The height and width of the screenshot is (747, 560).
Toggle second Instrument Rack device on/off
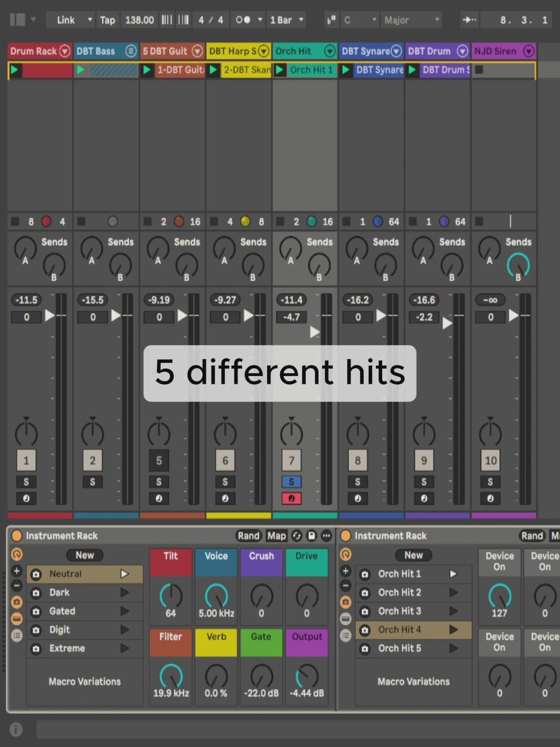(x=346, y=536)
